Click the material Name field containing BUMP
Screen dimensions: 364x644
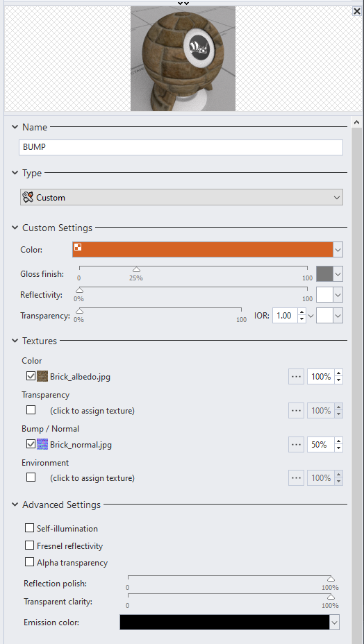coord(181,147)
